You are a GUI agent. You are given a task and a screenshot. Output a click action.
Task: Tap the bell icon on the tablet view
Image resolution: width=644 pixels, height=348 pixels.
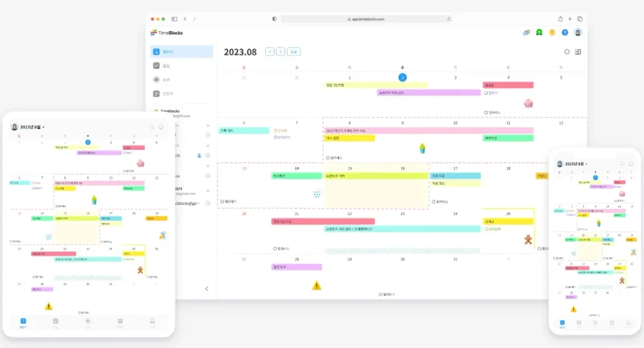click(x=161, y=127)
